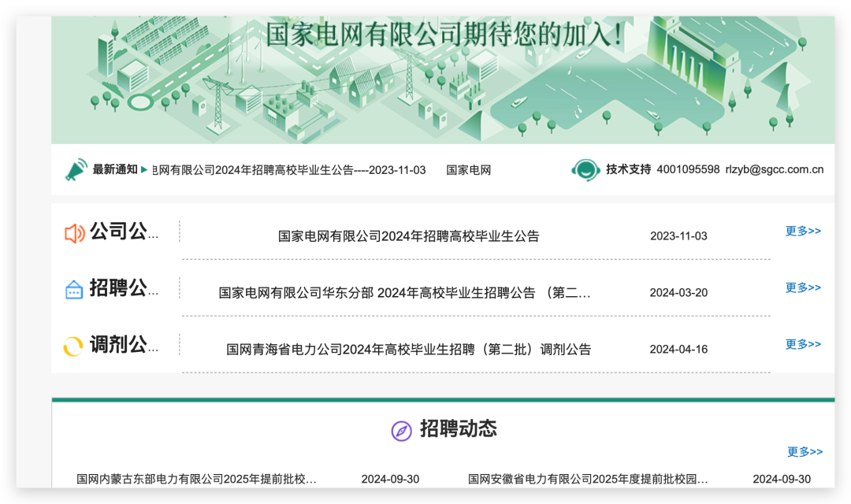Open 更多>> link in the 招聘公 row
This screenshot has width=851, height=504.
(803, 287)
